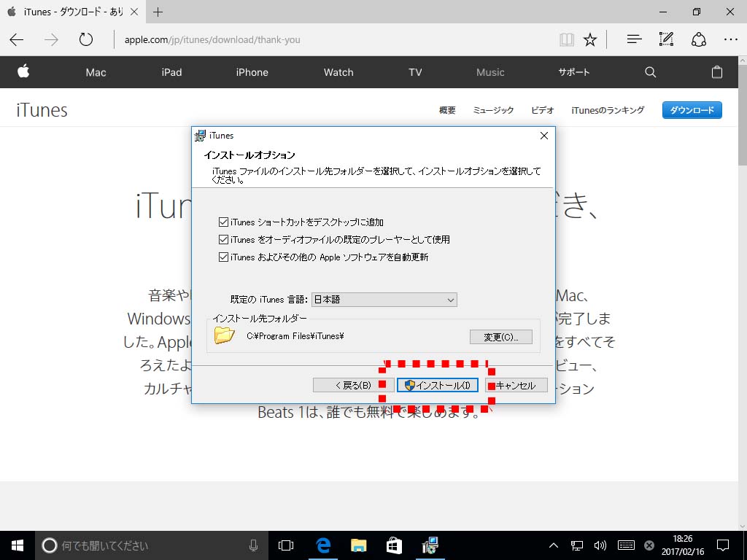This screenshot has height=560, width=747.
Task: Open the Edge Hub icon
Action: pos(634,39)
